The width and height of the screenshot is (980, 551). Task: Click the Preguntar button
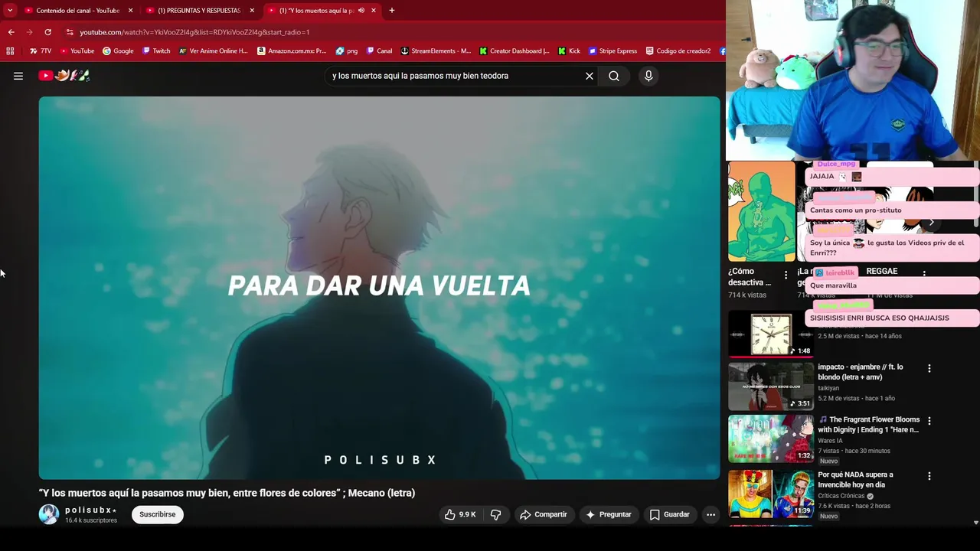point(608,514)
